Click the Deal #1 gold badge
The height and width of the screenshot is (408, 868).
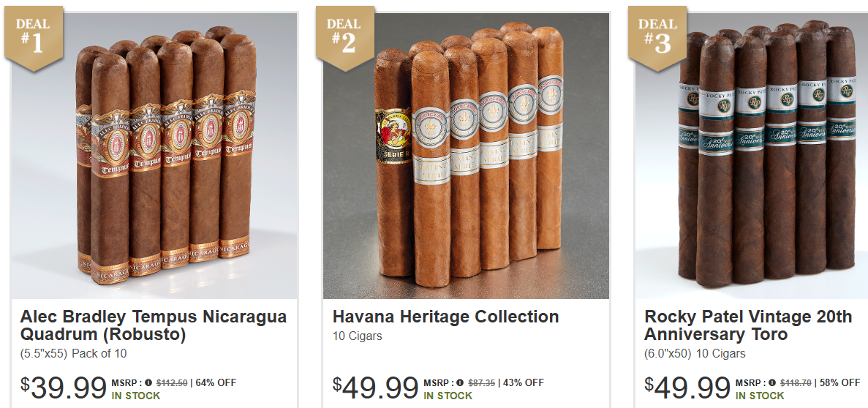(x=33, y=38)
